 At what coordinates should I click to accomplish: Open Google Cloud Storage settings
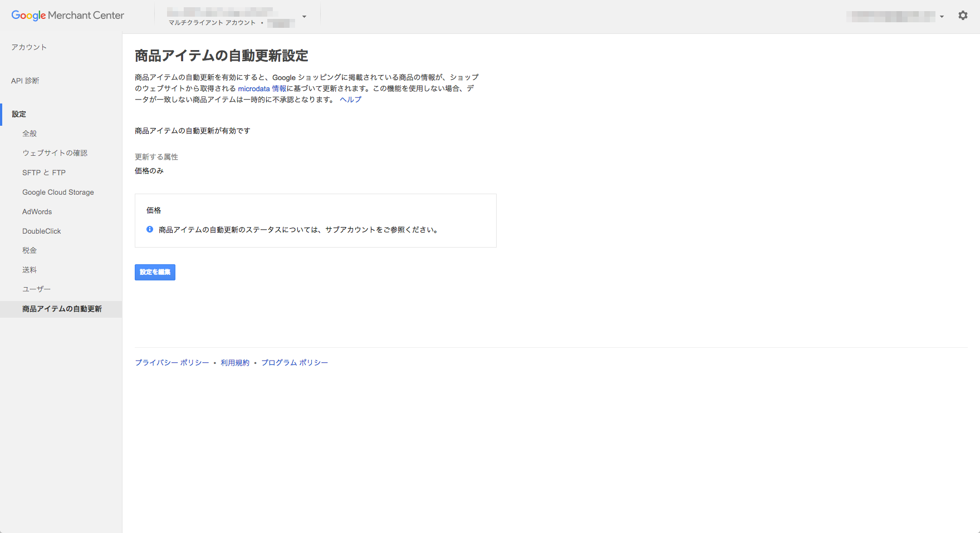pos(58,192)
